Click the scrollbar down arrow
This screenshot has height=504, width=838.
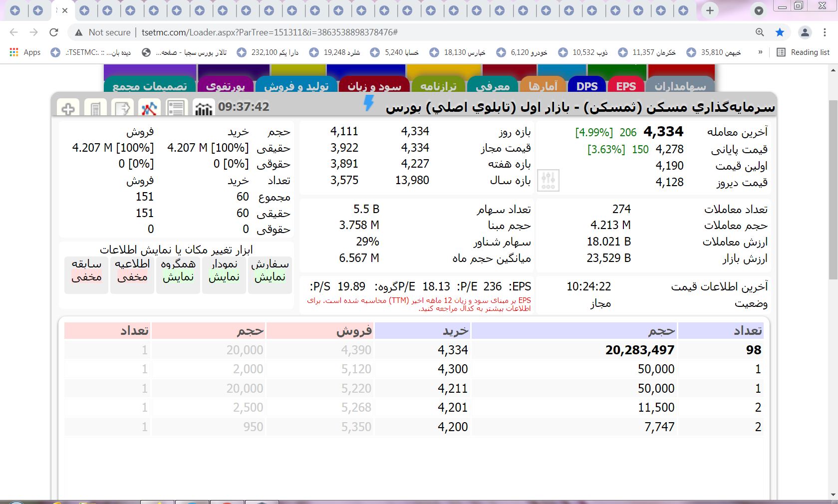point(833,495)
